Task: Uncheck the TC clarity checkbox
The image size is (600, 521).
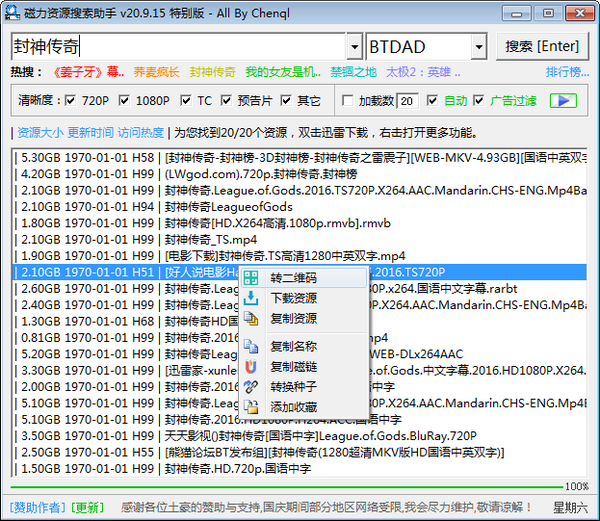Action: click(x=186, y=101)
